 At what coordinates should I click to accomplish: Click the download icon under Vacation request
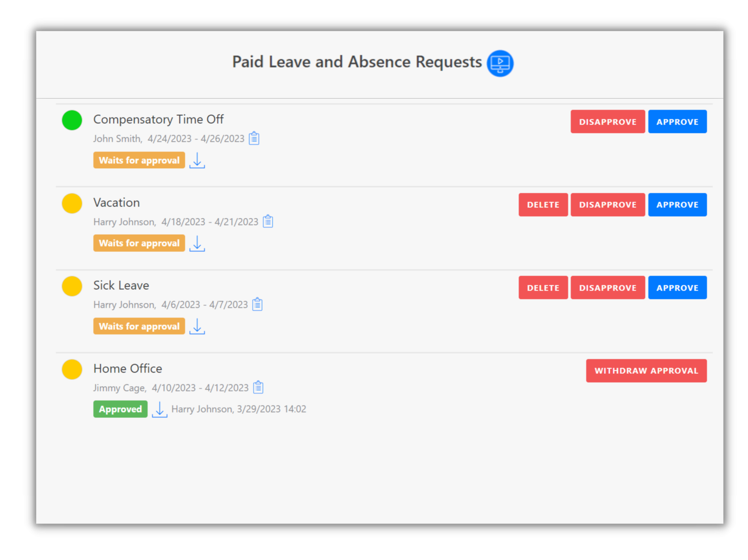(x=197, y=243)
